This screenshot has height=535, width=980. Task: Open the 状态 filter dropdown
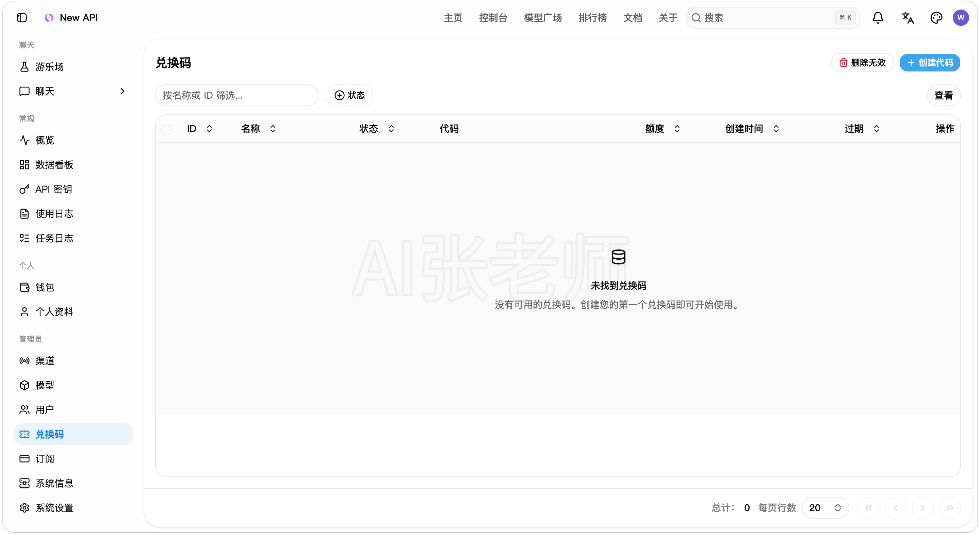349,95
